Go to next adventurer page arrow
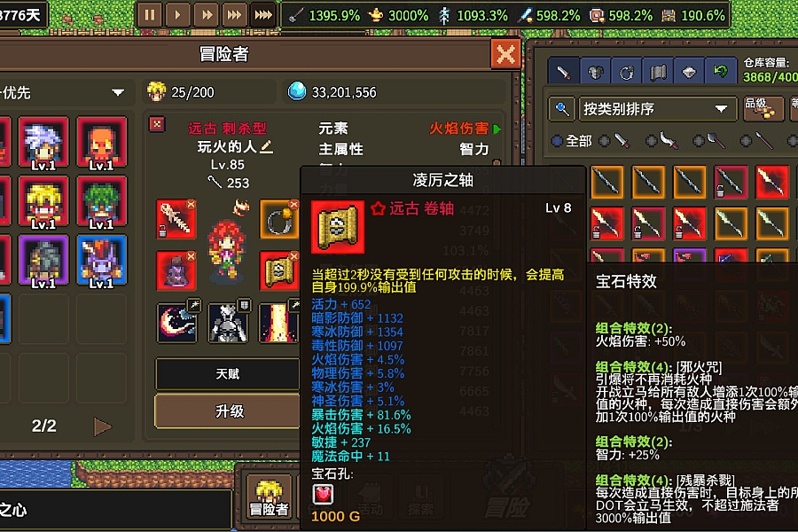The width and height of the screenshot is (798, 532). [x=103, y=426]
